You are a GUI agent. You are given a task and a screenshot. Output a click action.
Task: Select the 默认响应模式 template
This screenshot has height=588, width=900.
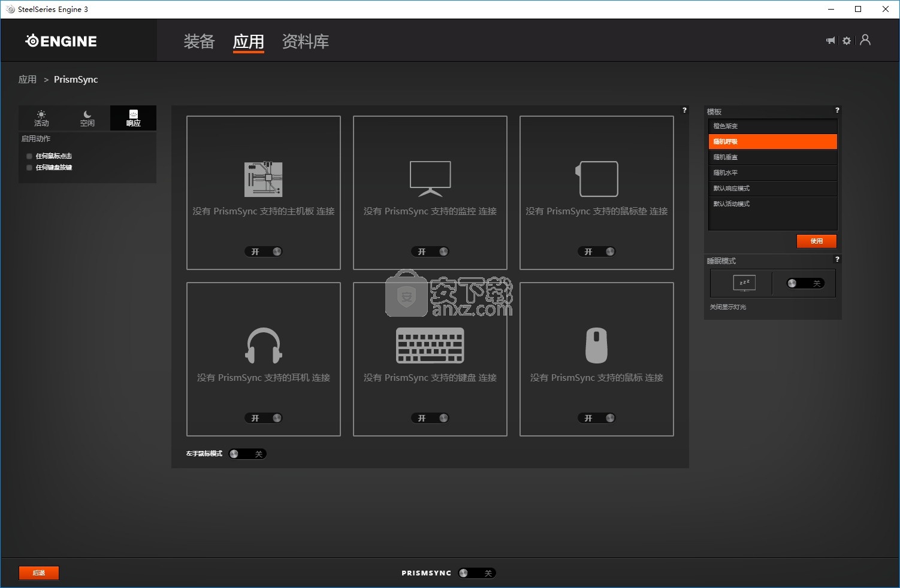(772, 188)
